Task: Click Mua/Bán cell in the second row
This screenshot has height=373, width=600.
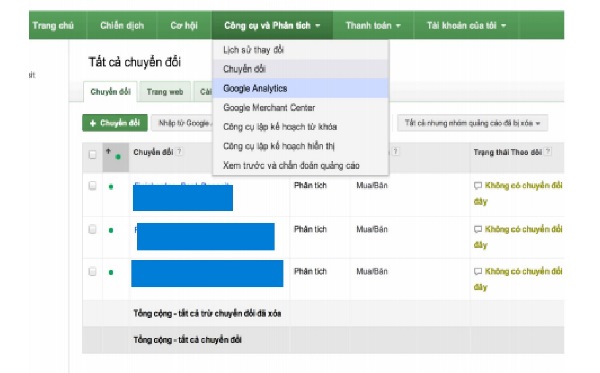Action: [x=372, y=229]
